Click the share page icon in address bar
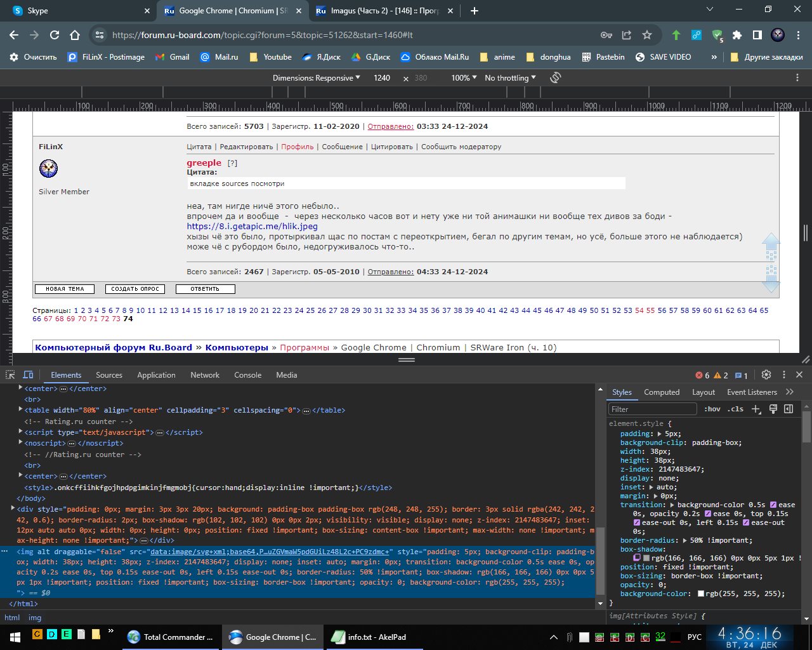 627,35
